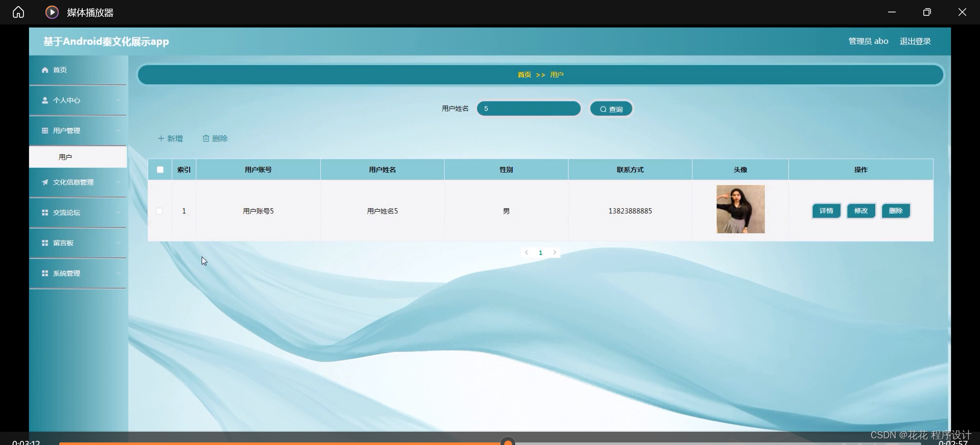Click 修改 for 用户账号5
This screenshot has width=980, height=445.
click(861, 211)
